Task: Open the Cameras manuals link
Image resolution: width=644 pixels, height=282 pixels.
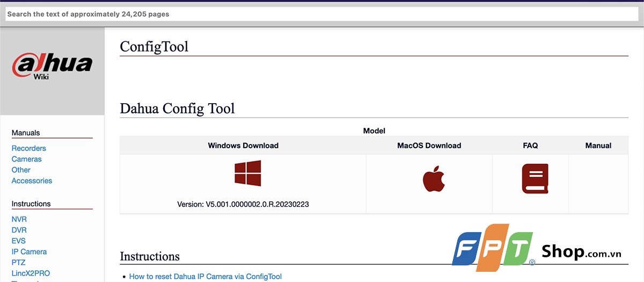Action: tap(27, 159)
